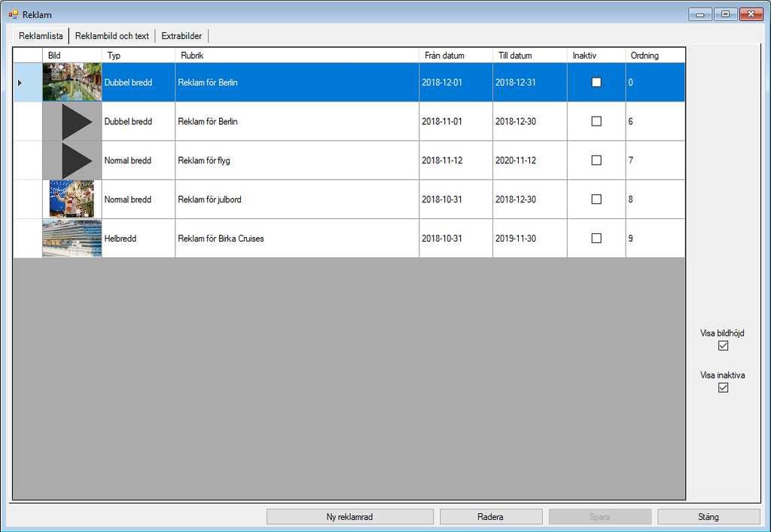Close the Reklam window

751,14
